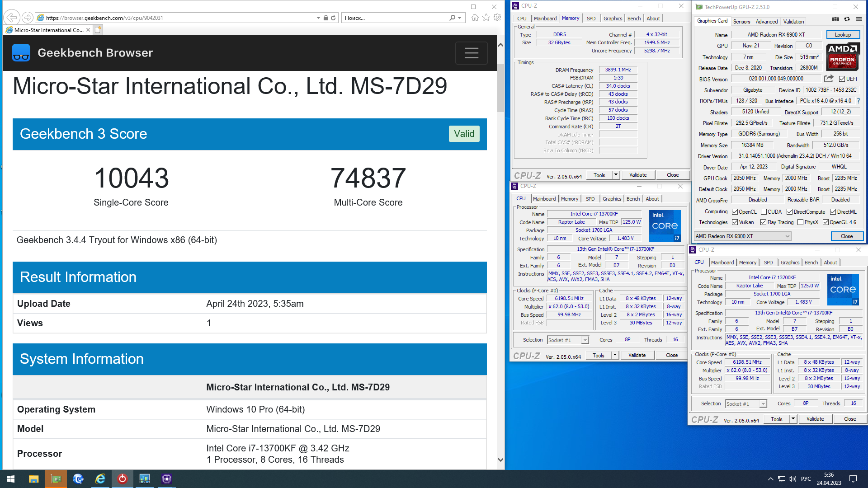Viewport: 868px width, 488px height.
Task: Expand Tools dropdown arrow in Memory CPU-Z window
Action: click(616, 175)
